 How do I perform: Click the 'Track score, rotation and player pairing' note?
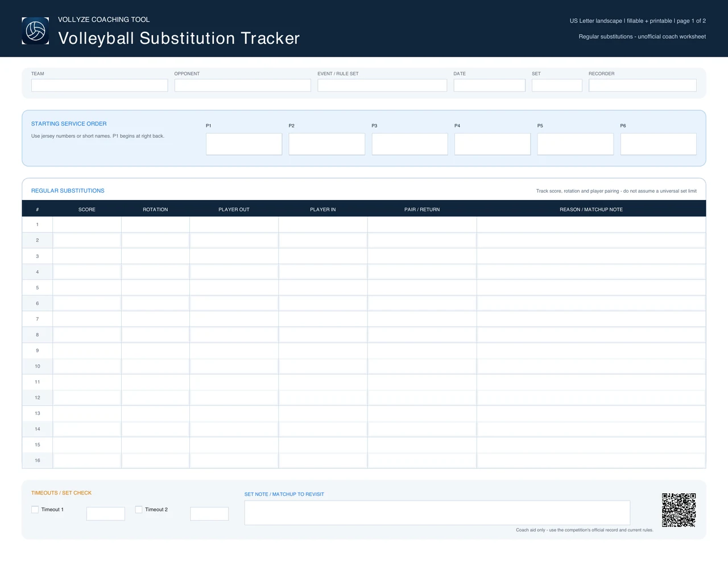coord(616,191)
